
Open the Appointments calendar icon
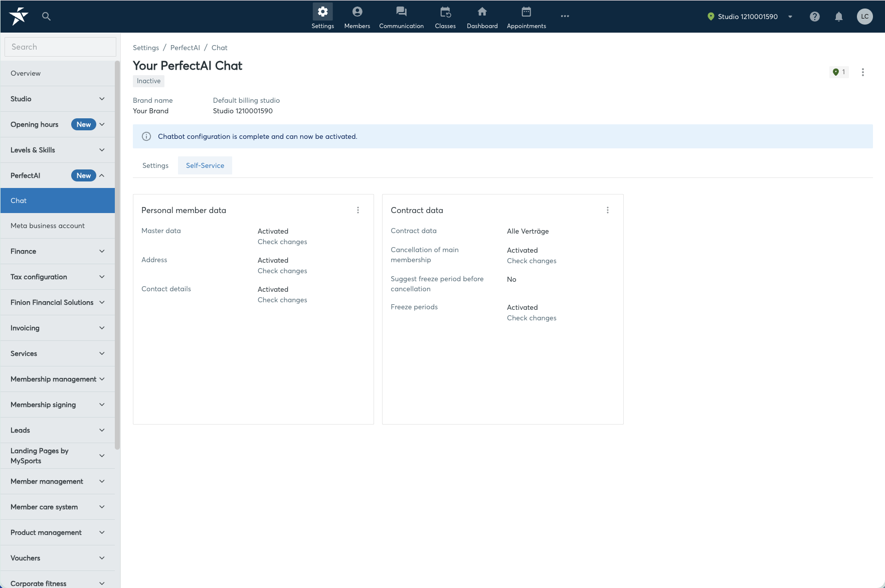[526, 12]
